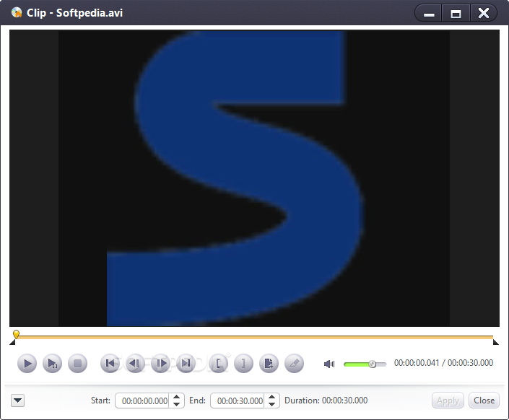This screenshot has height=420, width=509.
Task: Step back one frame
Action: click(135, 363)
